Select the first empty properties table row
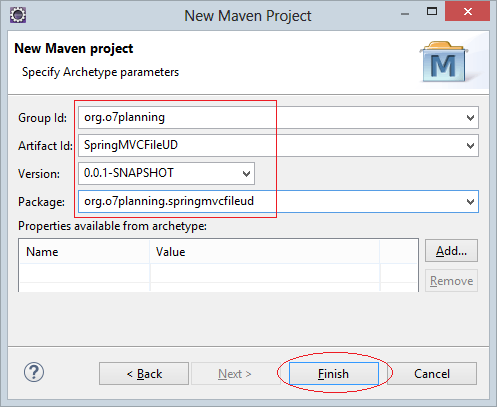The image size is (497, 407). (218, 273)
